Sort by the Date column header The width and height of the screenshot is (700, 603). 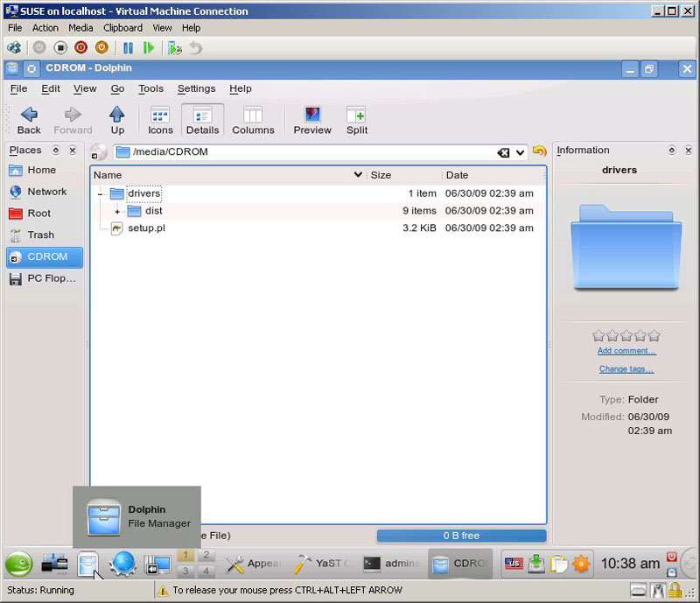click(493, 175)
